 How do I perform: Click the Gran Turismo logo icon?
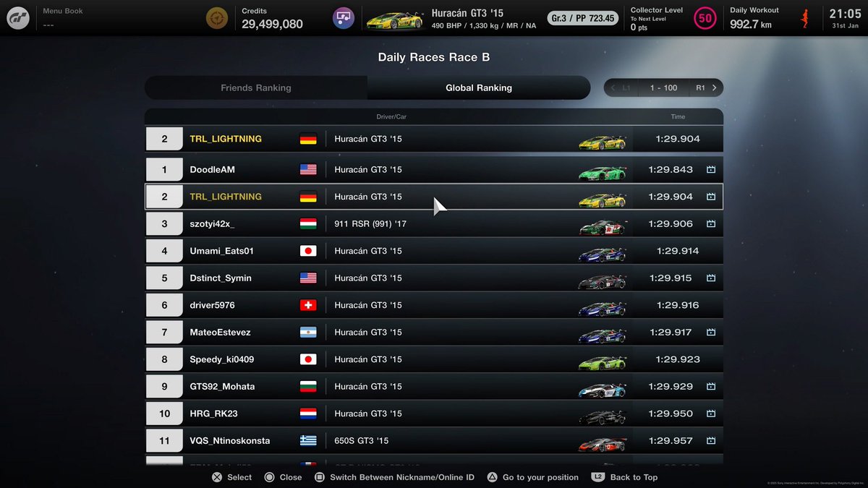pos(18,18)
